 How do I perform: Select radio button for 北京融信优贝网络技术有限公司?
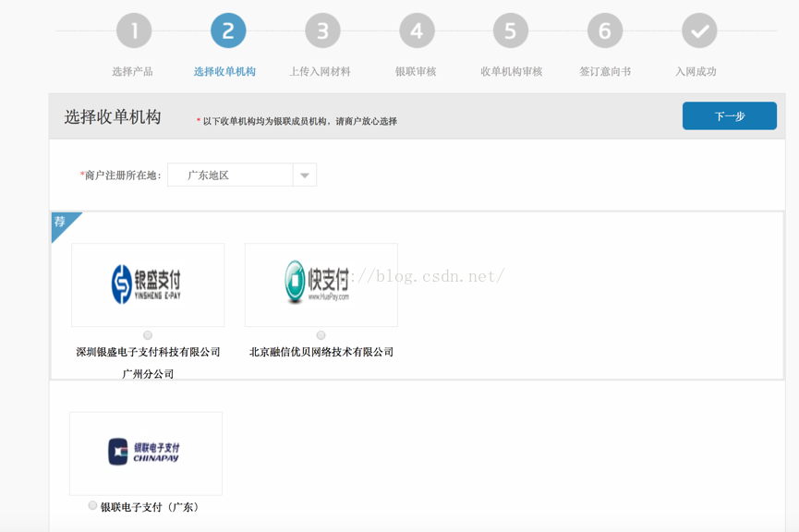click(x=321, y=334)
